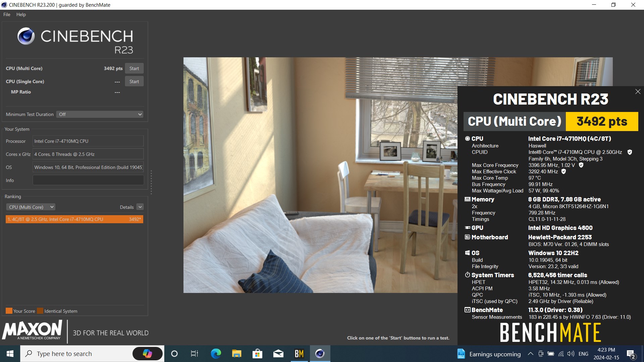The height and width of the screenshot is (362, 644).
Task: Click the Your Score orange swatch
Action: pyautogui.click(x=9, y=311)
